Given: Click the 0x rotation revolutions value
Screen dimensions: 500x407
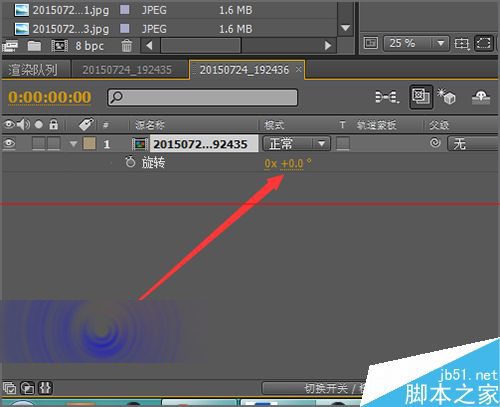Looking at the screenshot, I should 271,163.
